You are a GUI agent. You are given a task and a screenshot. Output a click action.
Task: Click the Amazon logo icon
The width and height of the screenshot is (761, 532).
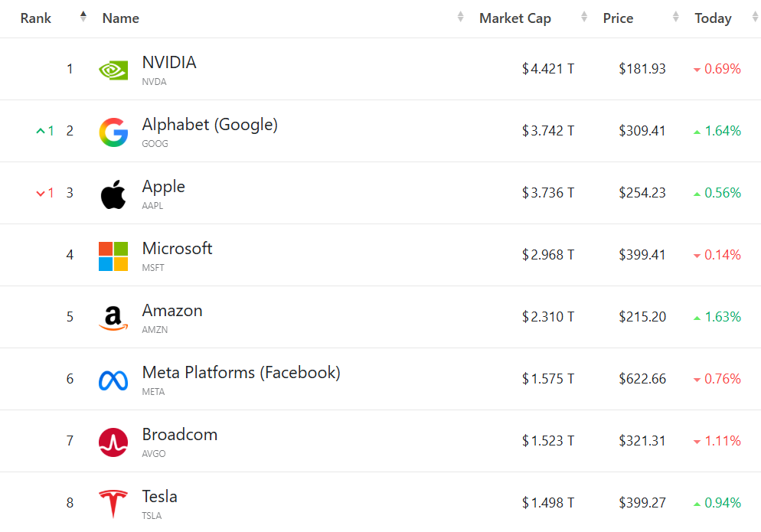click(113, 318)
